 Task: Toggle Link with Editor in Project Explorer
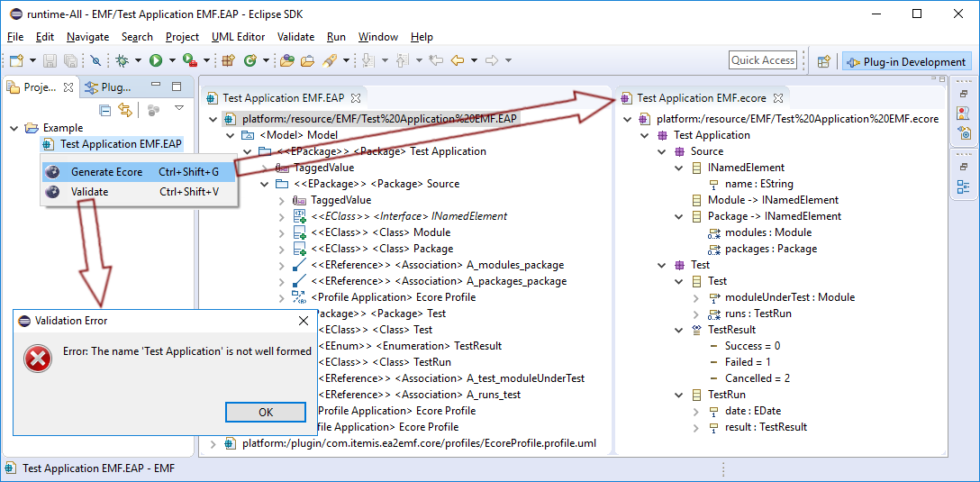click(x=125, y=111)
